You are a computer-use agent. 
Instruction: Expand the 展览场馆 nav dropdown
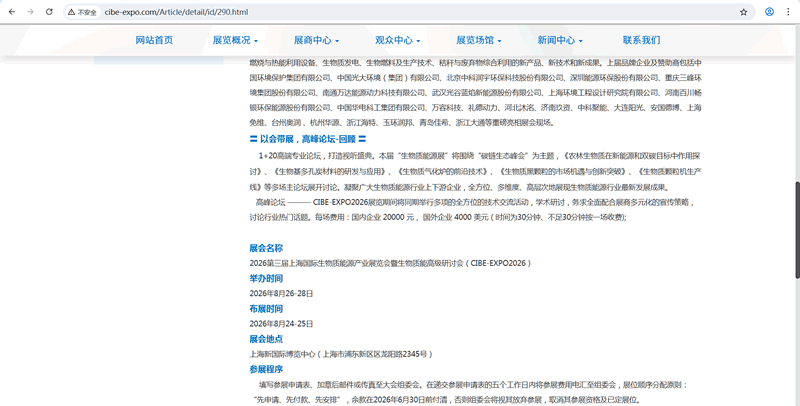(479, 40)
